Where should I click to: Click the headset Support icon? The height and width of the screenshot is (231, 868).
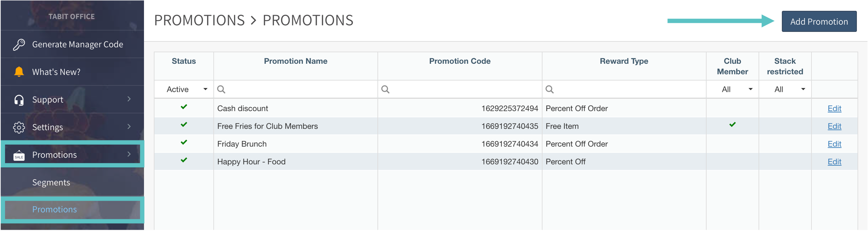(19, 100)
